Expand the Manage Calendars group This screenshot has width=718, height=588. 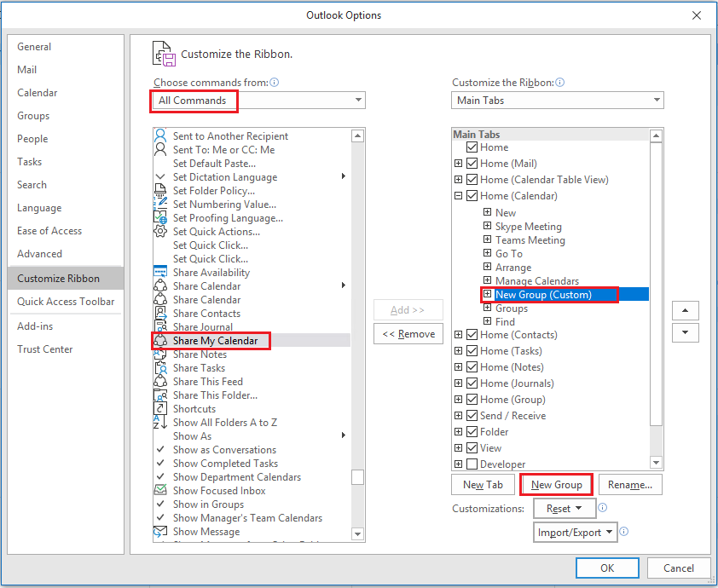coord(487,280)
